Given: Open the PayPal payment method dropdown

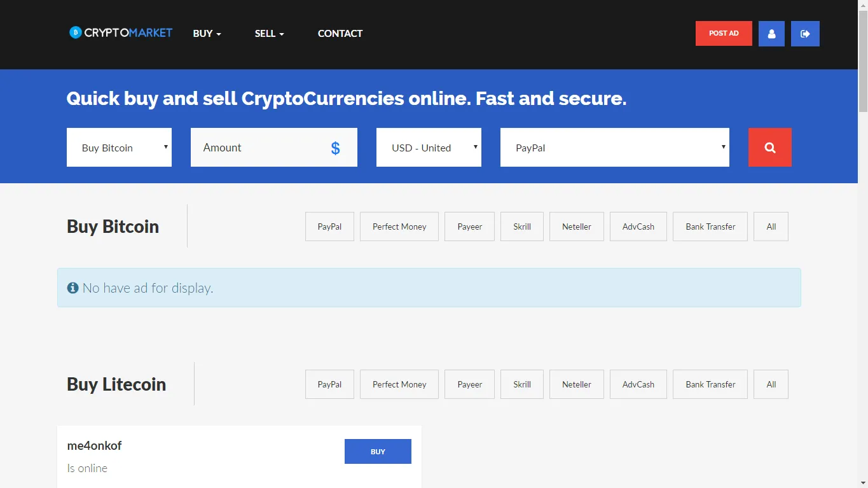Looking at the screenshot, I should (614, 148).
